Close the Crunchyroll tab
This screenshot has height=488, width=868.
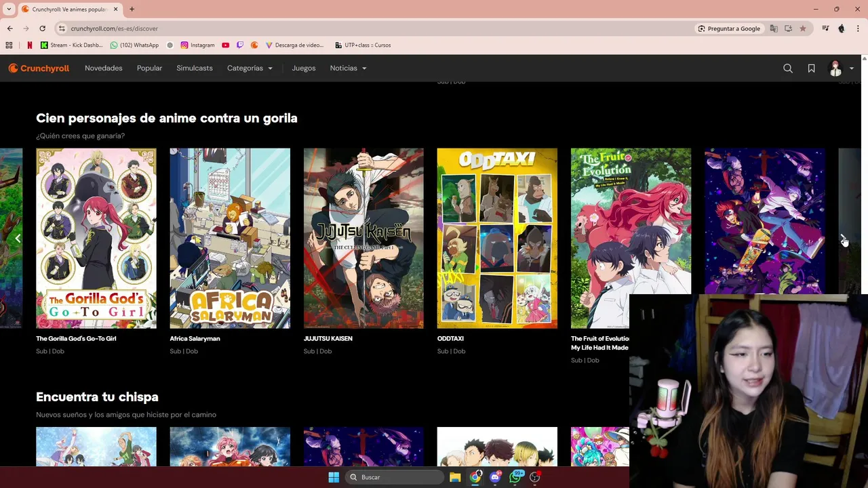tap(115, 9)
